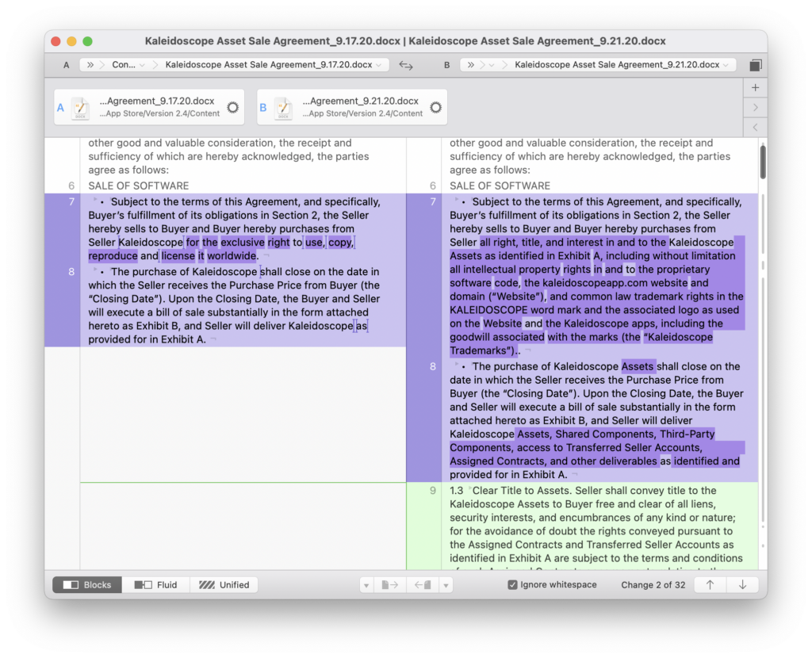Viewport: 812px width, 658px height.
Task: Switch to Fluid view layout
Action: (x=156, y=585)
